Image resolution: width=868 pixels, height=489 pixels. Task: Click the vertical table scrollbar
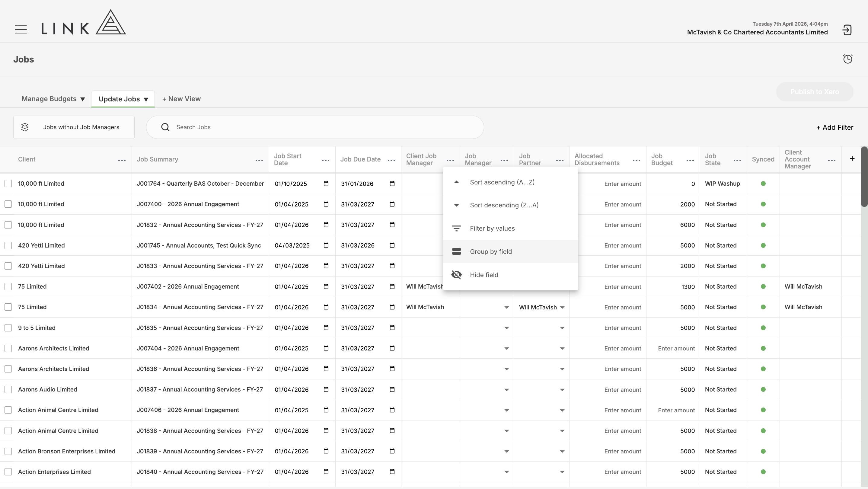pos(864,177)
